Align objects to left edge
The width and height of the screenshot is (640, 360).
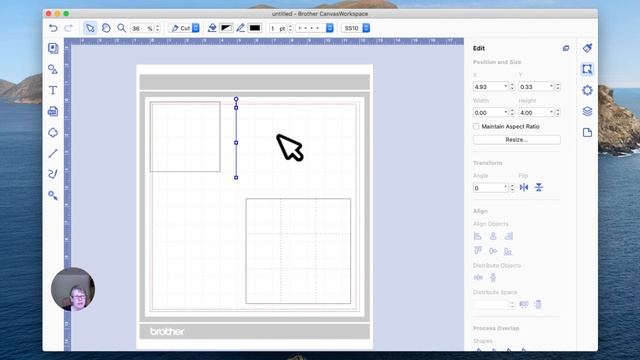pos(478,236)
